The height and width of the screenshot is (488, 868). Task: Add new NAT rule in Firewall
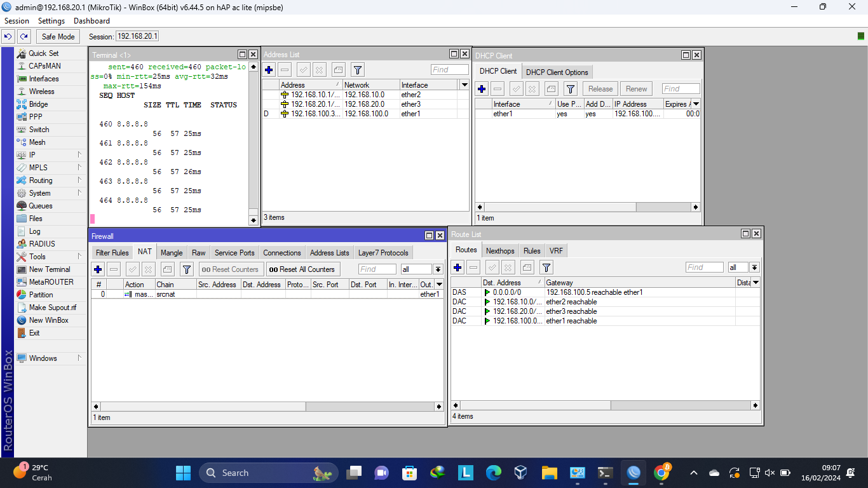[x=98, y=269]
